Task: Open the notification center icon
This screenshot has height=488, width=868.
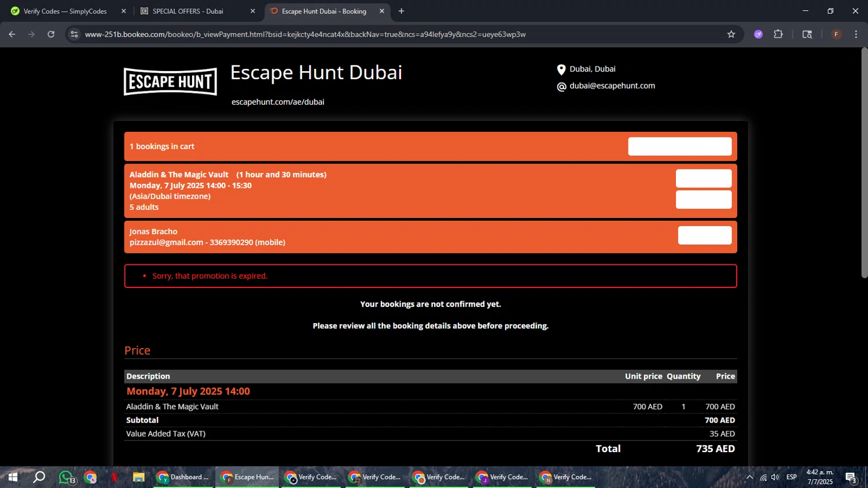Action: pos(851,477)
